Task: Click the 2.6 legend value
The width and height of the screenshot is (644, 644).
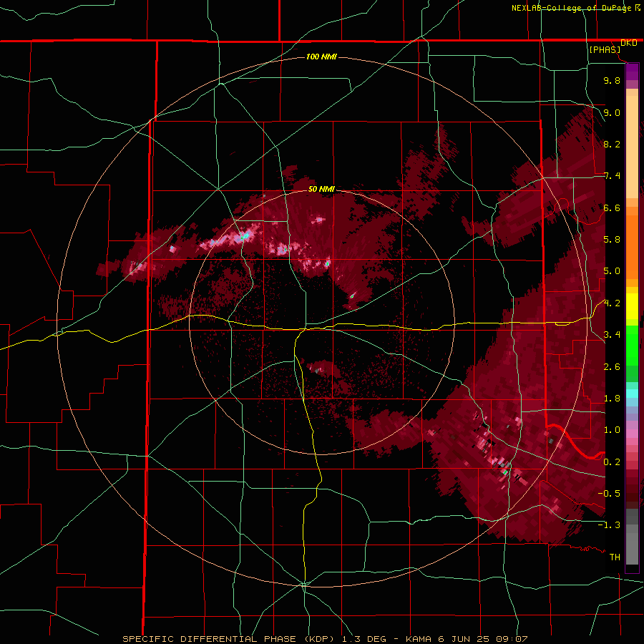Action: (x=612, y=367)
